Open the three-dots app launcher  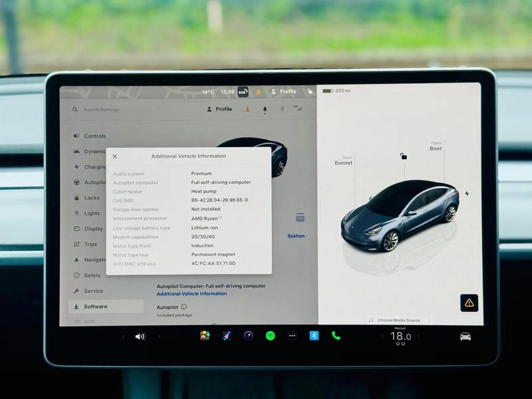[x=292, y=336]
